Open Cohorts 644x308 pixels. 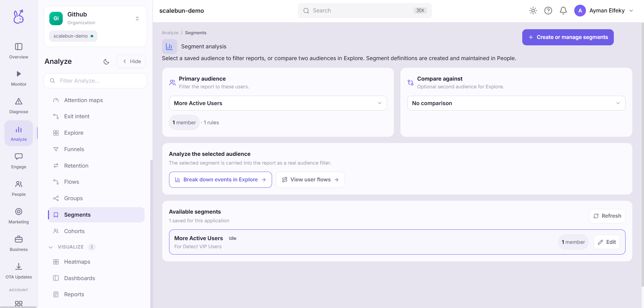pyautogui.click(x=96, y=231)
